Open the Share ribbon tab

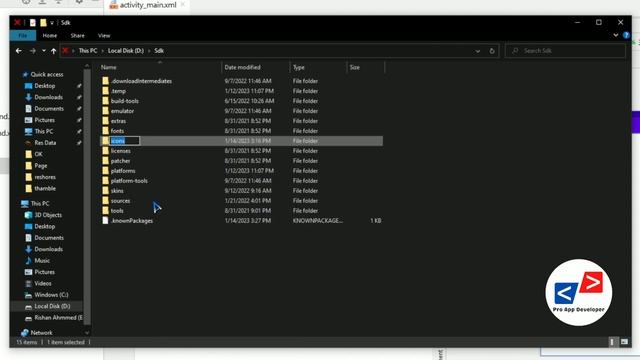pos(77,36)
